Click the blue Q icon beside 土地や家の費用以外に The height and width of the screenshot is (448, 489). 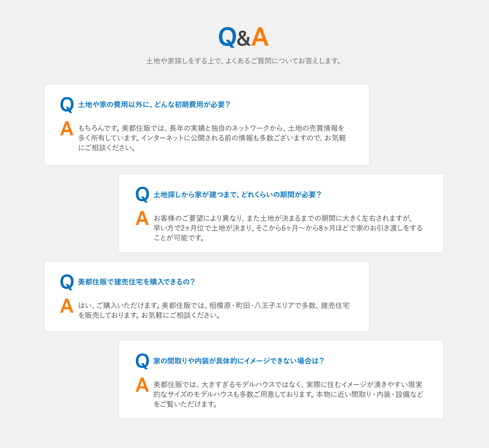click(x=67, y=105)
